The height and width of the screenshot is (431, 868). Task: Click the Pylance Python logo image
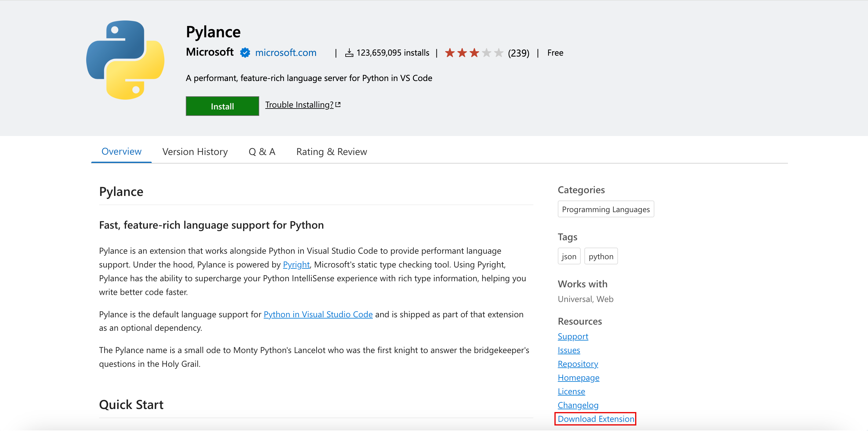click(x=125, y=60)
